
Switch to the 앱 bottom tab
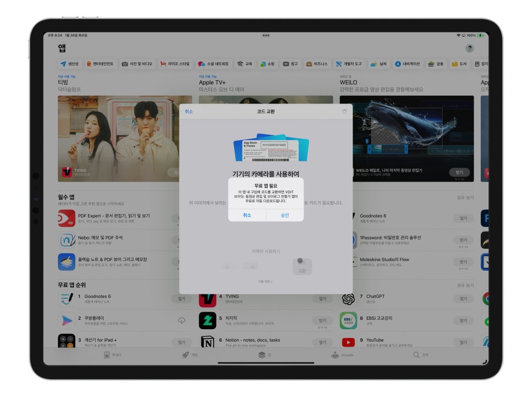(265, 355)
